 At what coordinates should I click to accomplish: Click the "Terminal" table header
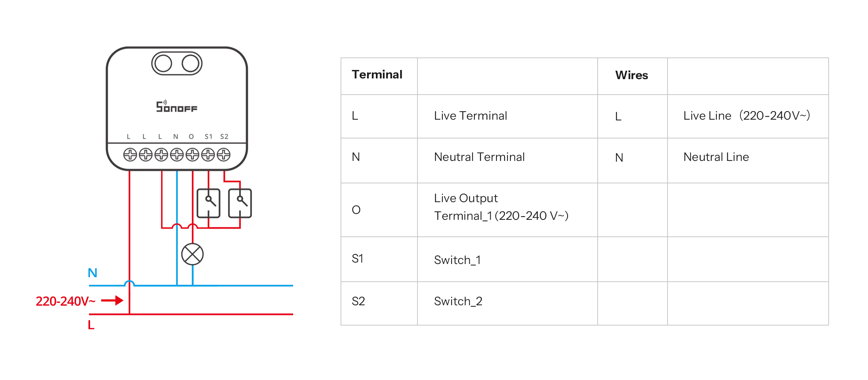point(377,75)
